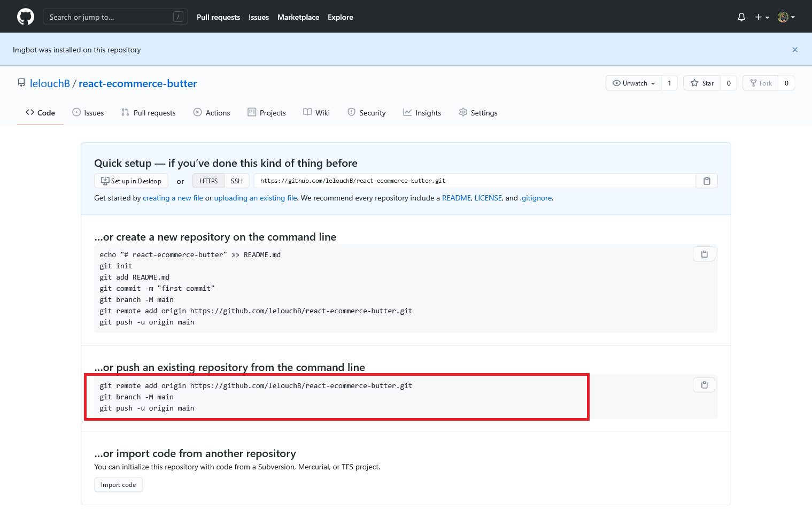This screenshot has height=510, width=812.
Task: Click the "git add README.md" command line
Action: pos(134,277)
